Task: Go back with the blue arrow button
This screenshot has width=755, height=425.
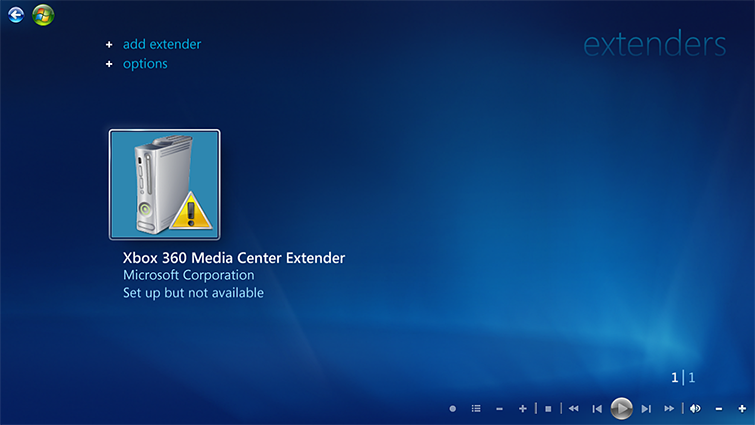Action: coord(16,15)
